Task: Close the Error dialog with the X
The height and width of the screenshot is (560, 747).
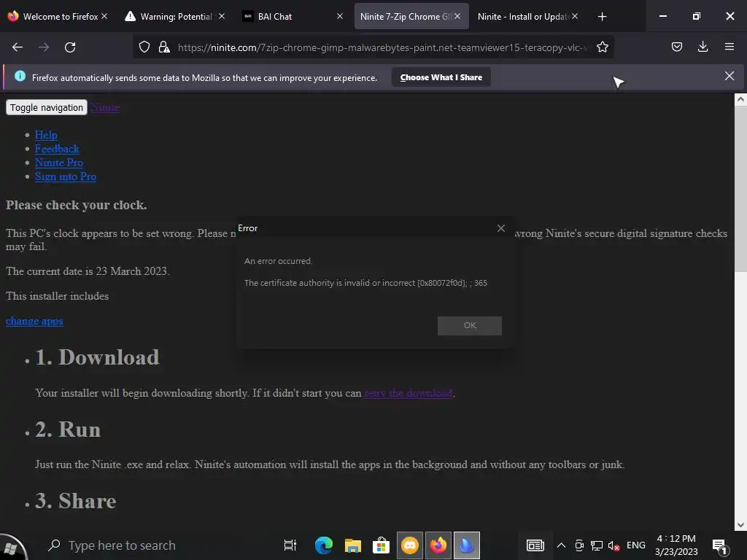Action: coord(501,228)
